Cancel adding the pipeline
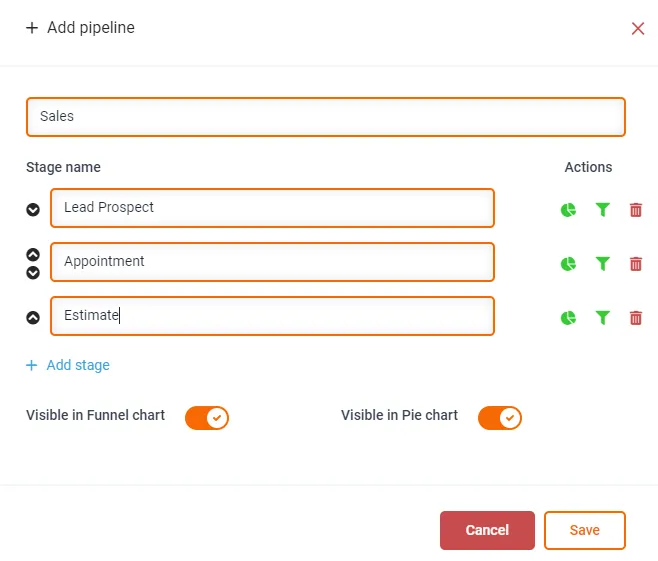Viewport: 658px width, 561px height. click(x=487, y=530)
